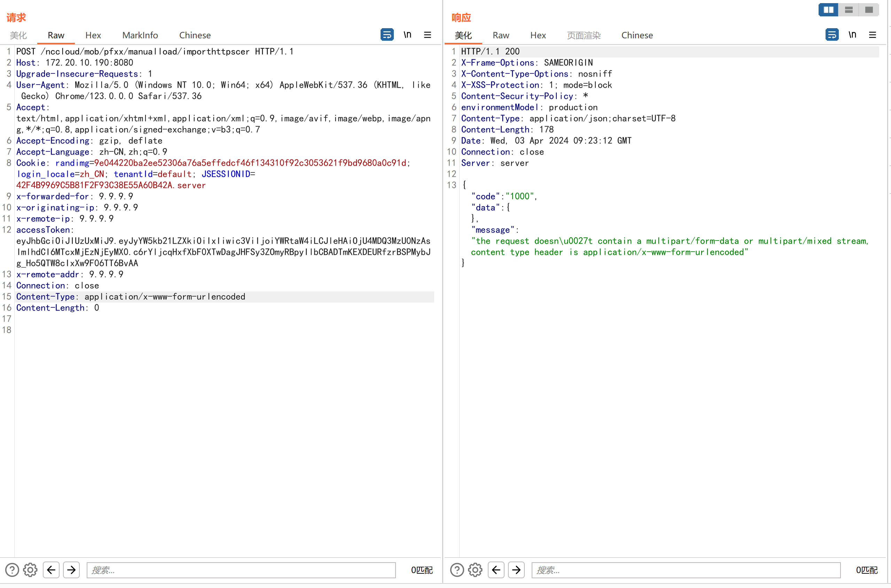
Task: Open Chinese tab in response panel
Action: tap(637, 35)
